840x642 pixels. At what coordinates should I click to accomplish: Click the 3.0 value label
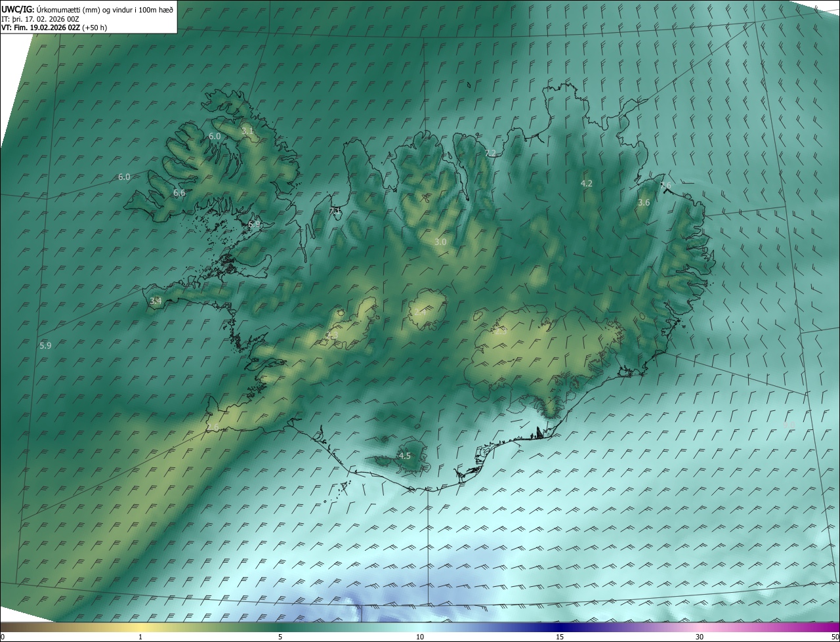[440, 242]
